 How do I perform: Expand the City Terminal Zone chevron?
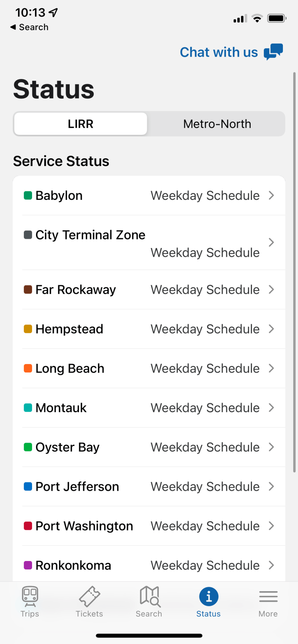[x=272, y=242]
